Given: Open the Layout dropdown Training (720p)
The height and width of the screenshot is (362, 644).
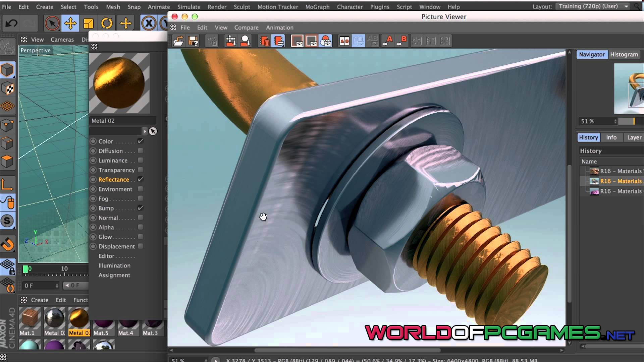Looking at the screenshot, I should 593,6.
